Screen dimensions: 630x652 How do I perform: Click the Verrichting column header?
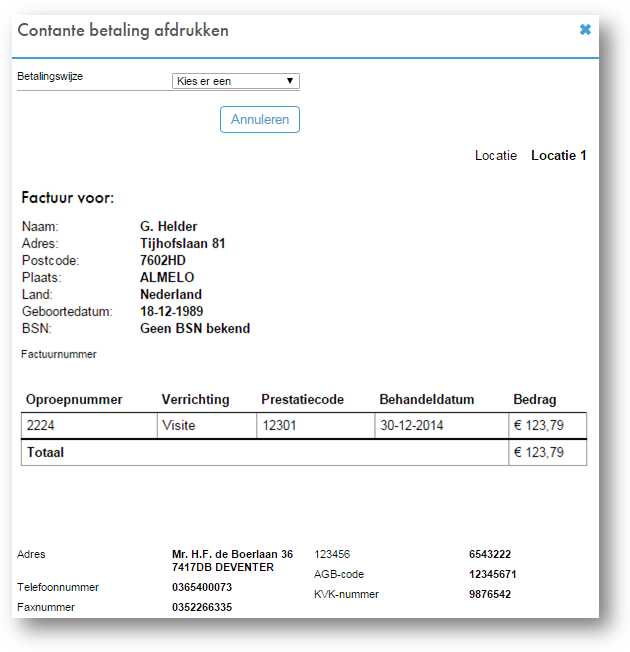pos(195,399)
